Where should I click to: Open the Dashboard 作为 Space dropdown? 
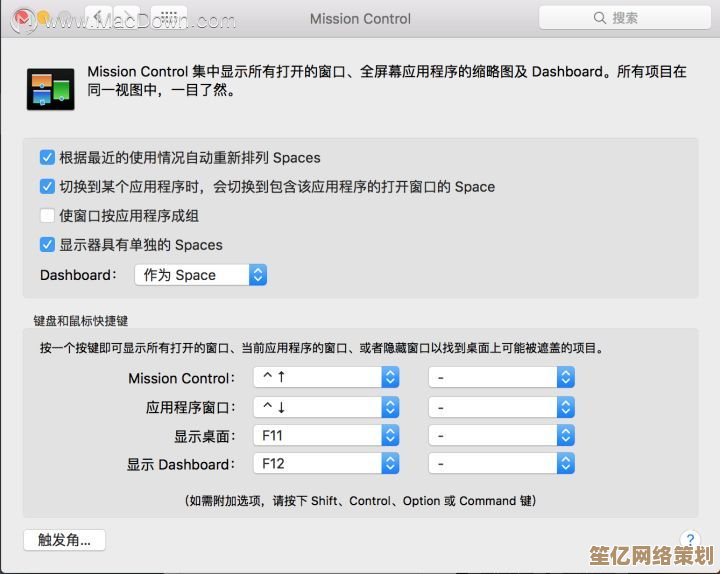coord(201,275)
